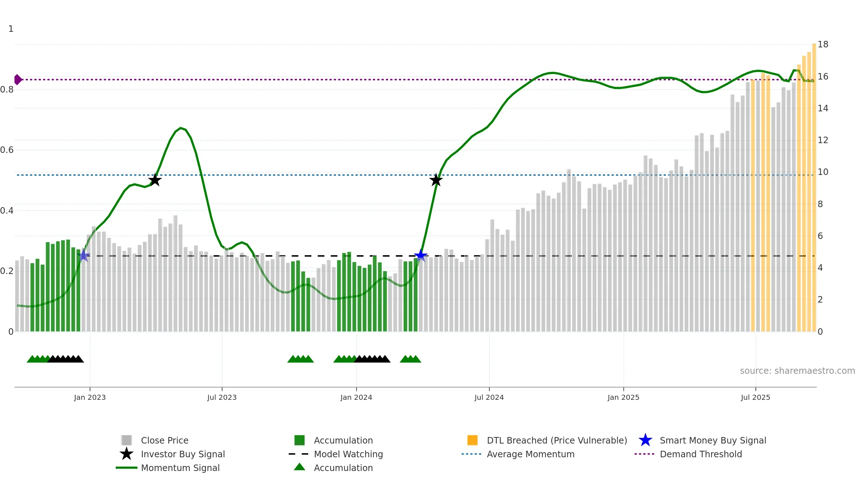Click the purple diamond marker on the Demand Threshold line
This screenshot has height=488, width=868.
point(18,80)
